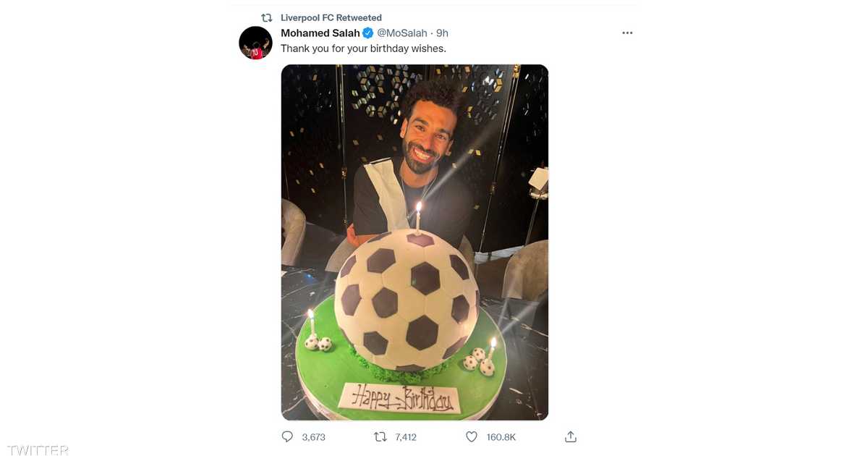Click the Mohamed Salah display name
This screenshot has width=868, height=456.
point(320,33)
